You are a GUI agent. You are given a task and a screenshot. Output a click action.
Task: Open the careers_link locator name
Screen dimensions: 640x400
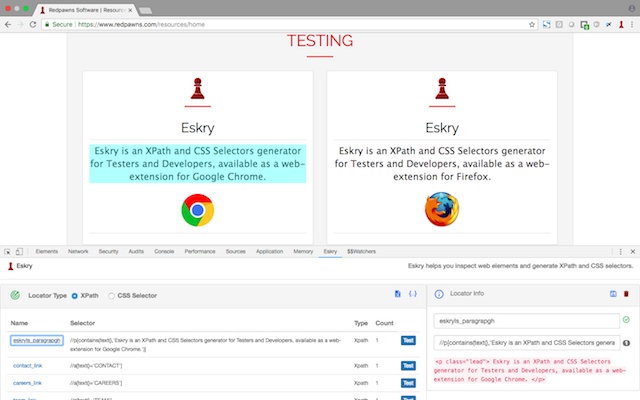click(27, 383)
